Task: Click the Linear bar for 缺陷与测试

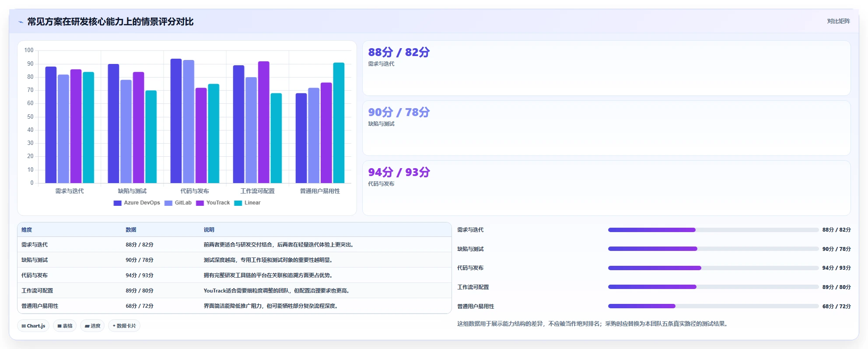Action: (x=151, y=137)
